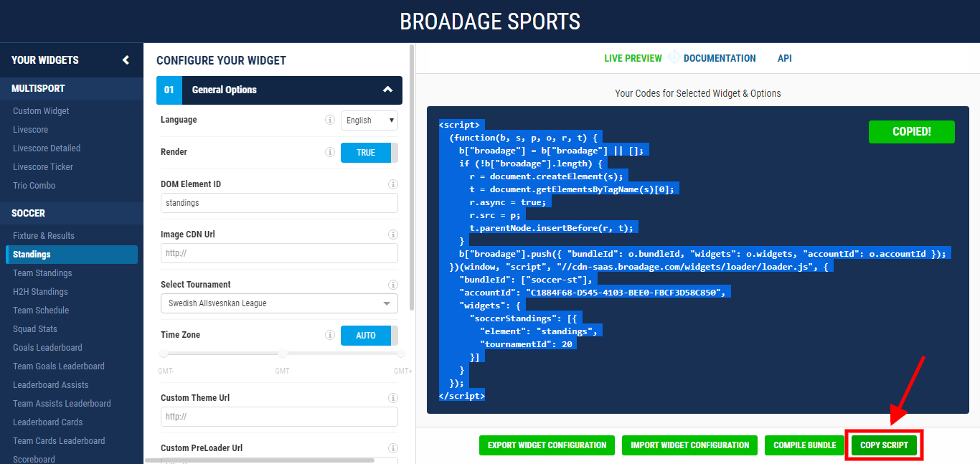
Task: Click the Copy Script button
Action: (x=884, y=445)
